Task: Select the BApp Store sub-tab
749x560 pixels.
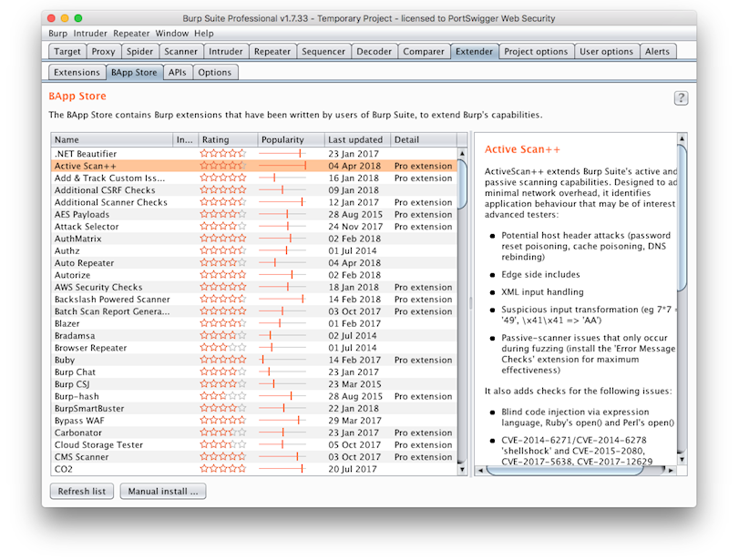Action: pos(134,73)
